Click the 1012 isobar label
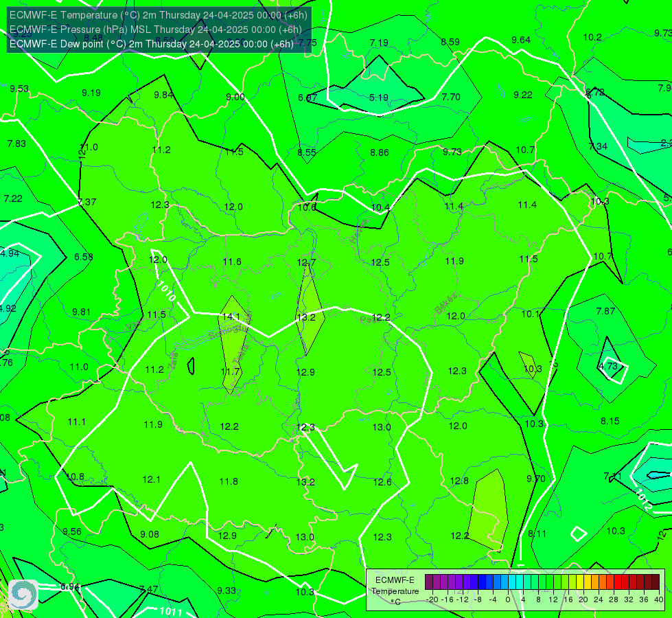The height and width of the screenshot is (618, 672). (643, 500)
